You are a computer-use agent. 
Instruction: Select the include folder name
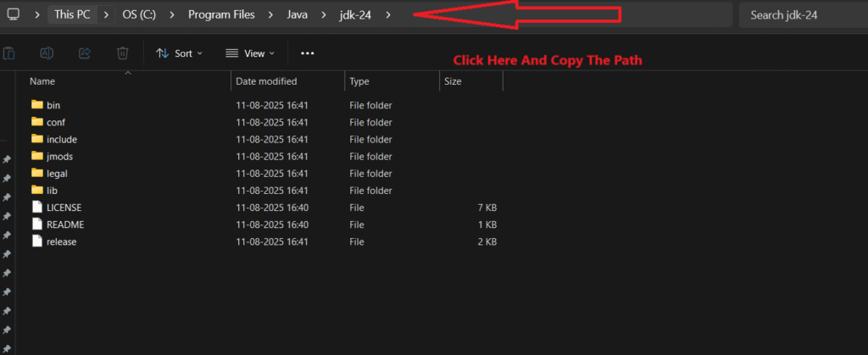pos(61,139)
